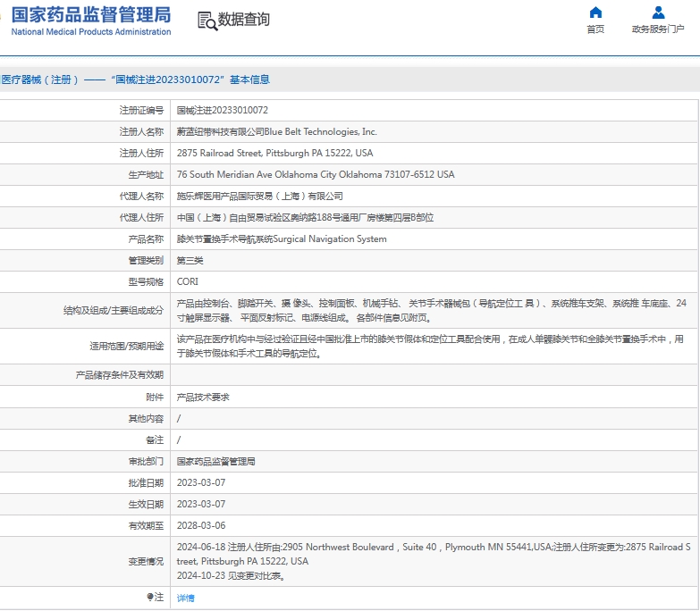
Task: Click the 生效日期 value 2023-03-07
Action: click(201, 505)
